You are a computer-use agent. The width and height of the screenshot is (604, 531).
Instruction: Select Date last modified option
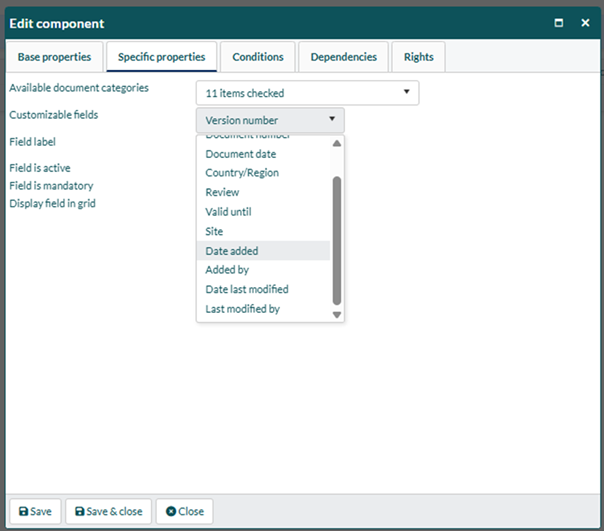263,289
